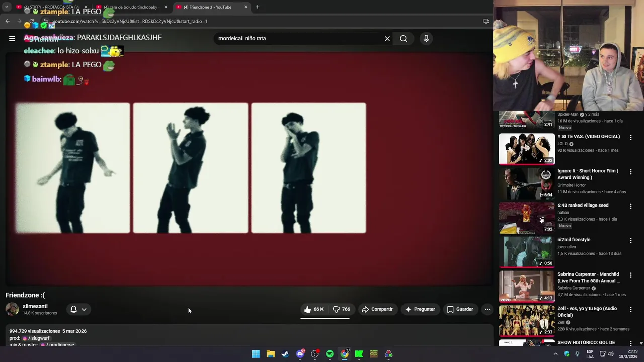Dislike the video showing 766
The height and width of the screenshot is (362, 644).
click(342, 309)
